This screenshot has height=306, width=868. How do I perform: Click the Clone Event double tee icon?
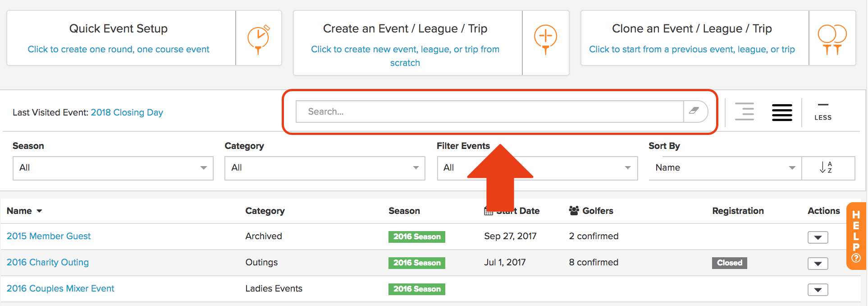click(x=832, y=40)
